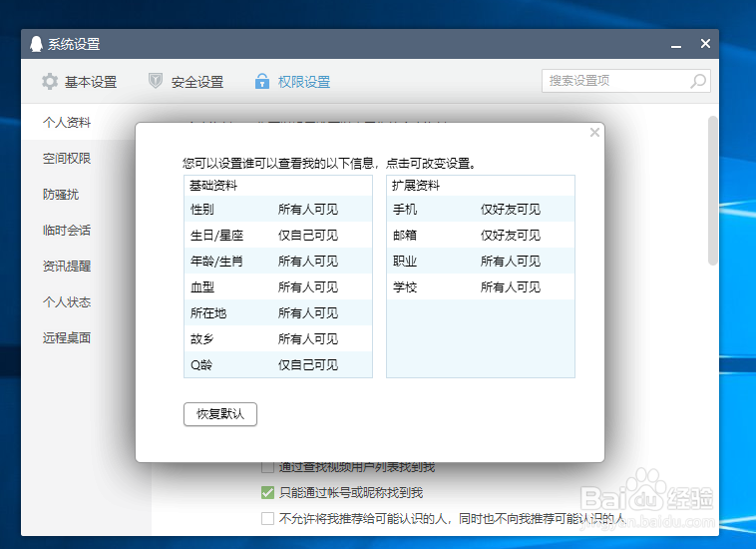Image resolution: width=756 pixels, height=549 pixels.
Task: Click the shield icon for security settings
Action: coord(156,81)
